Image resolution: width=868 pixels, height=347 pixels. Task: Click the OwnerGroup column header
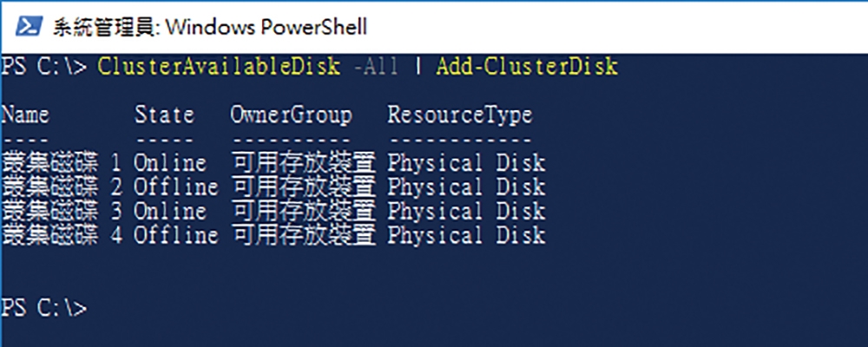291,115
